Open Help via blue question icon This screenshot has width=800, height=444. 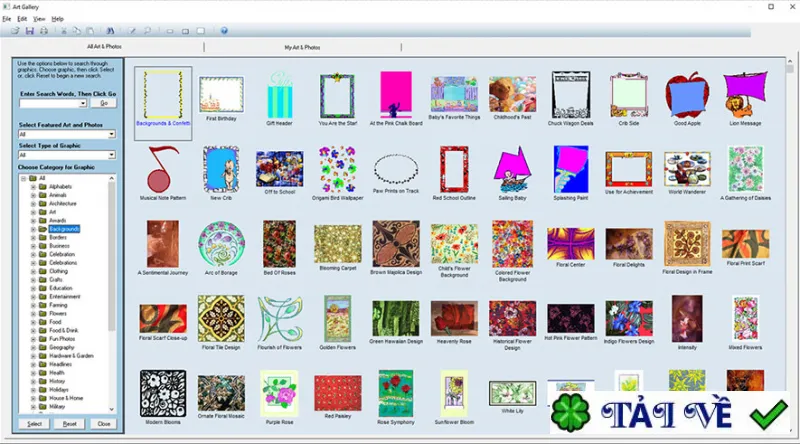[x=224, y=31]
